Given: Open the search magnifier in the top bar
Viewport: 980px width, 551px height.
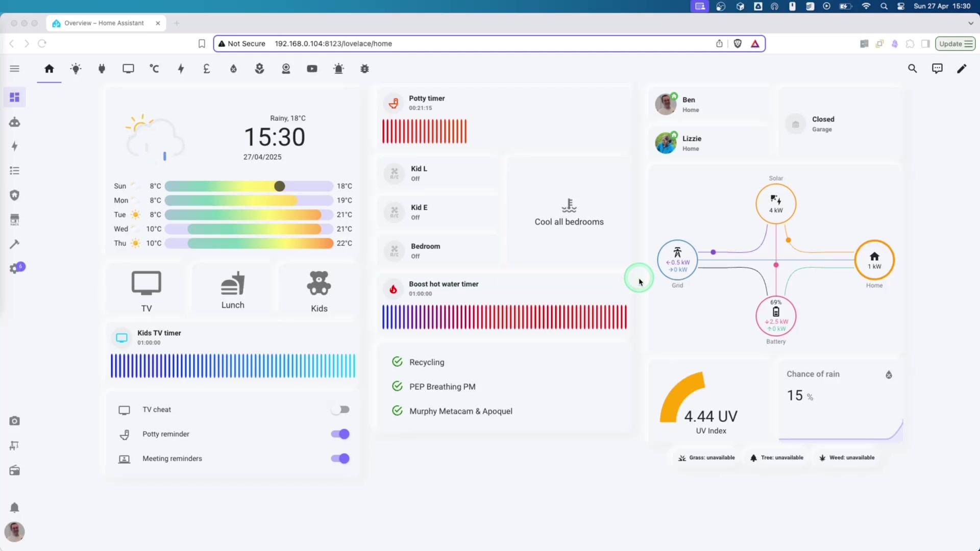Looking at the screenshot, I should point(913,68).
